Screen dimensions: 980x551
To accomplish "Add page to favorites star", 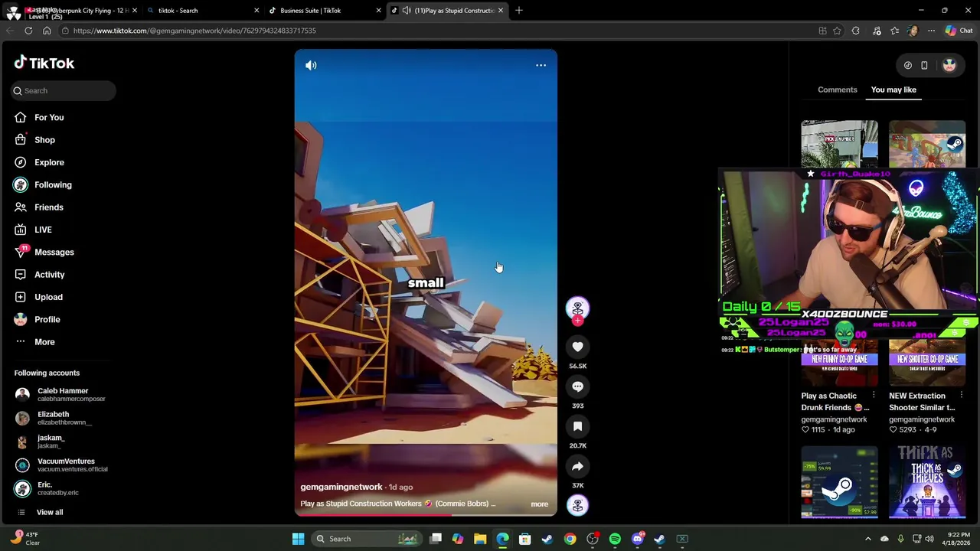I will (837, 31).
